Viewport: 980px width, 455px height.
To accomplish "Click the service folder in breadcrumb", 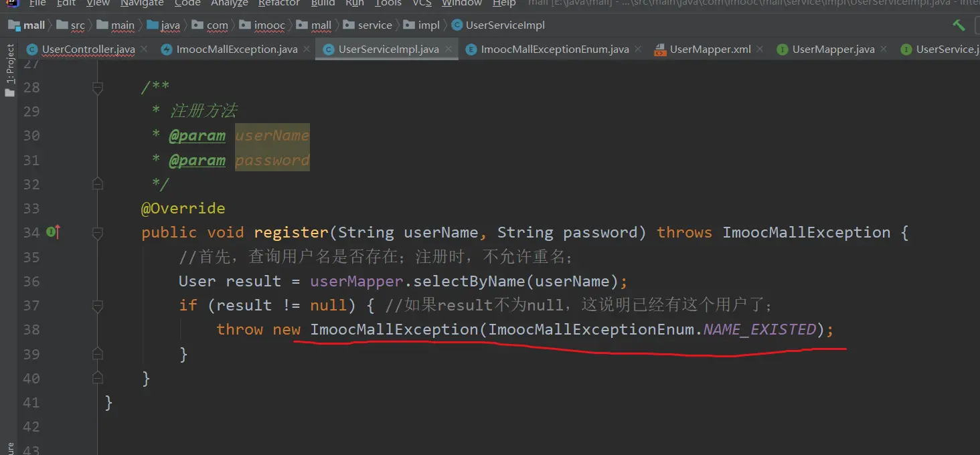I will coord(374,25).
